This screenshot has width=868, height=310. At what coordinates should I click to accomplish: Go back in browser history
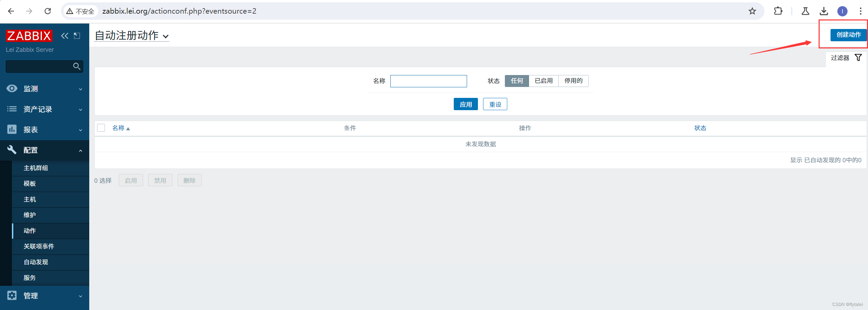click(x=11, y=11)
